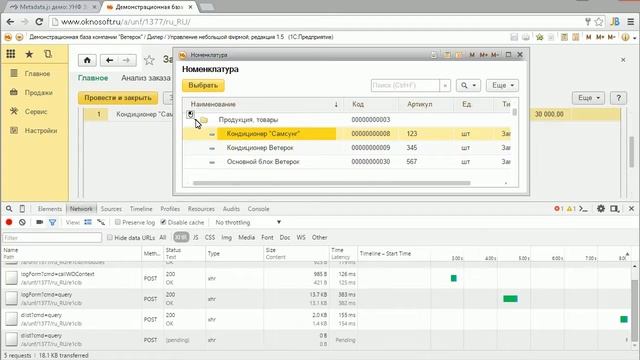Change DevTools dock side icon
The image size is (640, 360).
(x=615, y=209)
